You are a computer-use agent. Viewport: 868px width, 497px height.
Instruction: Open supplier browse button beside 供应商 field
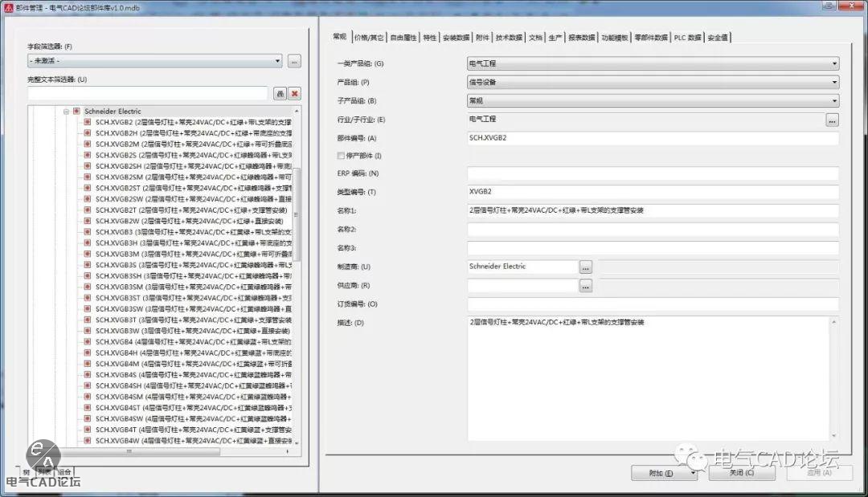click(x=586, y=286)
